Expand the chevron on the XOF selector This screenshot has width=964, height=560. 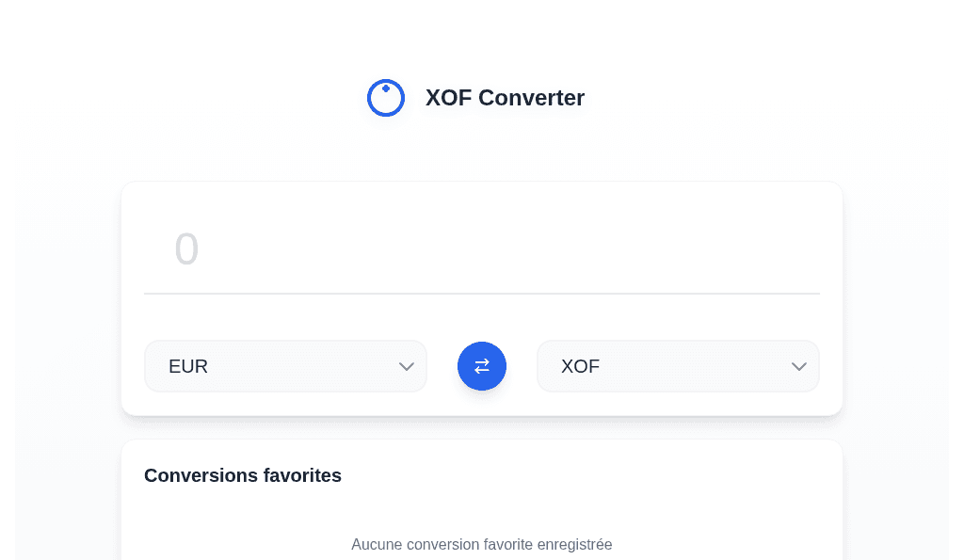[798, 366]
